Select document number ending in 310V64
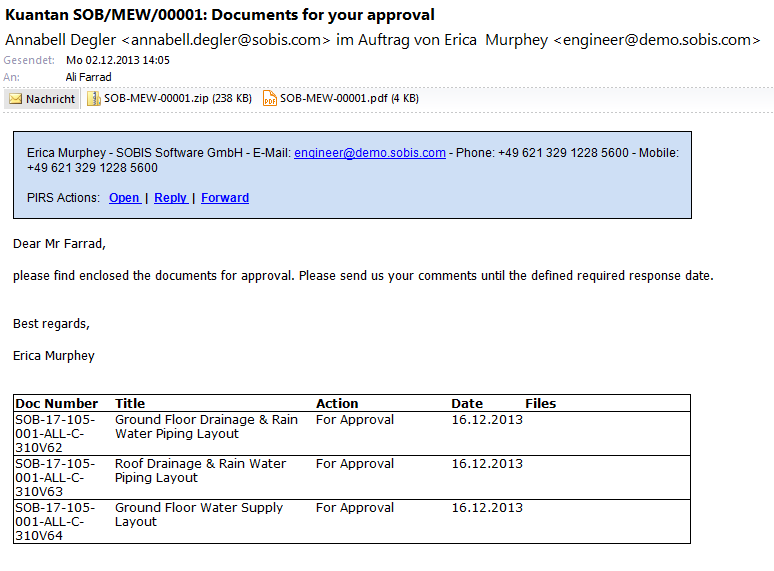This screenshot has height=571, width=774. pos(55,522)
